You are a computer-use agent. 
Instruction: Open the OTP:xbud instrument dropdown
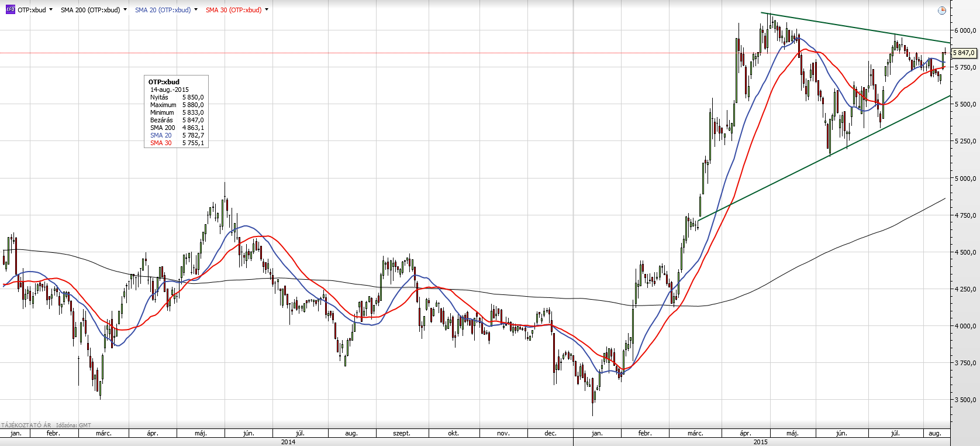tap(51, 9)
